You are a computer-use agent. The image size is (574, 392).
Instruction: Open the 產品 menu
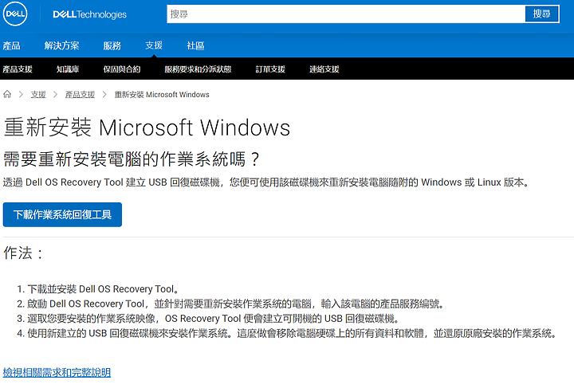click(x=11, y=45)
